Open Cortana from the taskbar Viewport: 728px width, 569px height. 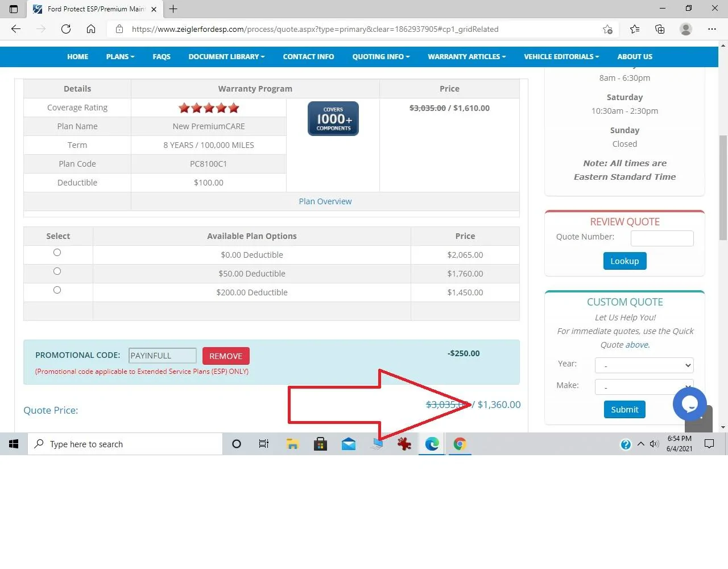237,444
